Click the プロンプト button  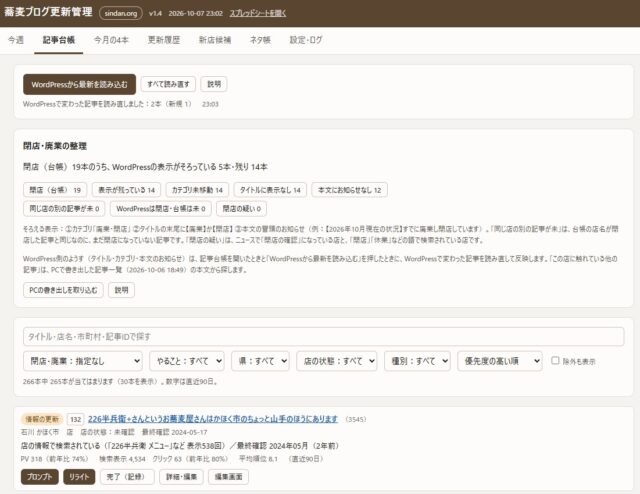40,477
